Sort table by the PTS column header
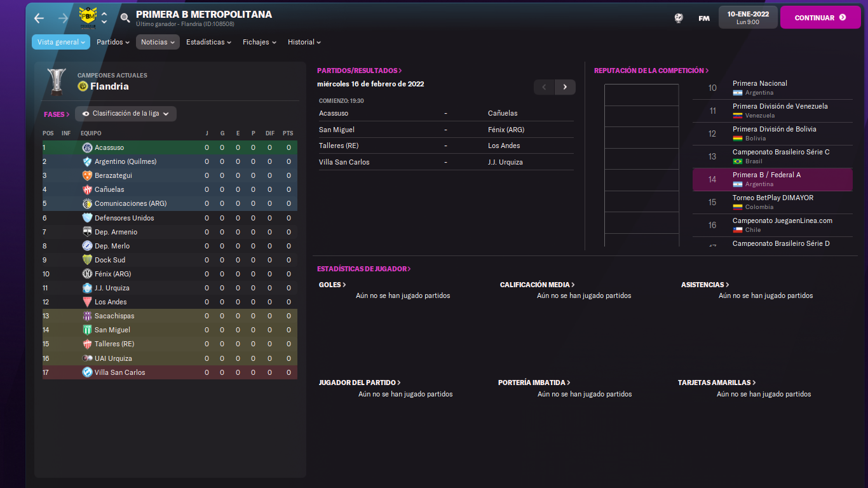The height and width of the screenshot is (488, 868). (288, 133)
